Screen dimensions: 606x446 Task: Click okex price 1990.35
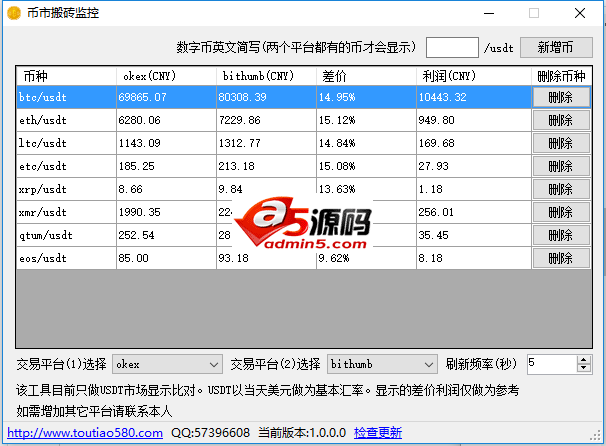(166, 212)
